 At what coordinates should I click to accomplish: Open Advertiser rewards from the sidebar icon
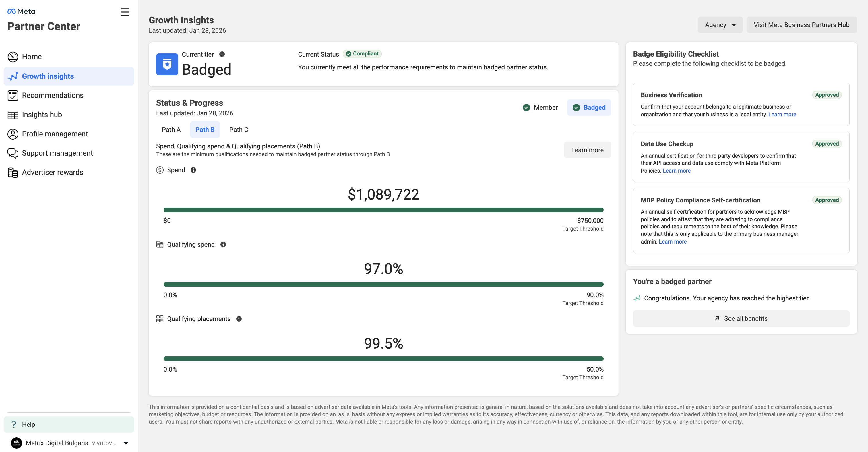(13, 173)
